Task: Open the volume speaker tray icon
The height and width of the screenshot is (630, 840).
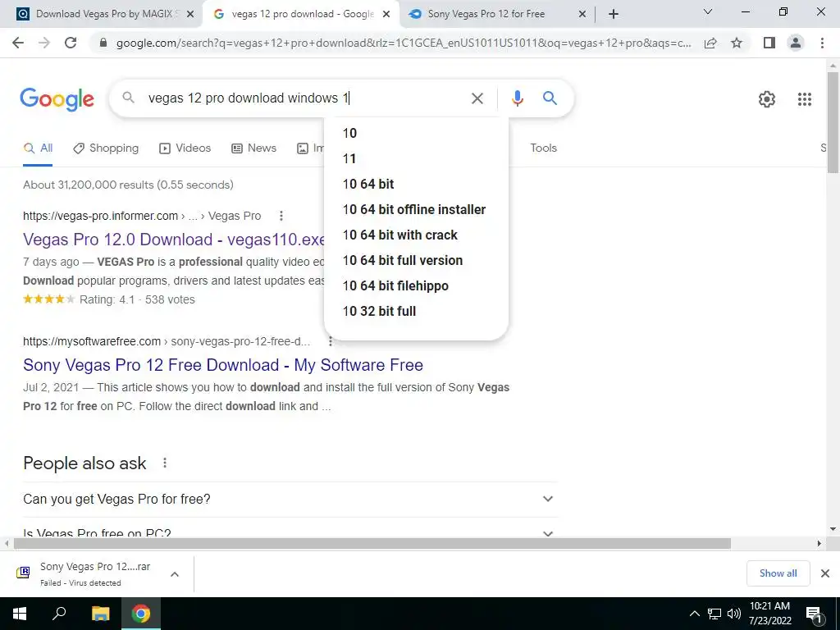Action: (x=734, y=614)
